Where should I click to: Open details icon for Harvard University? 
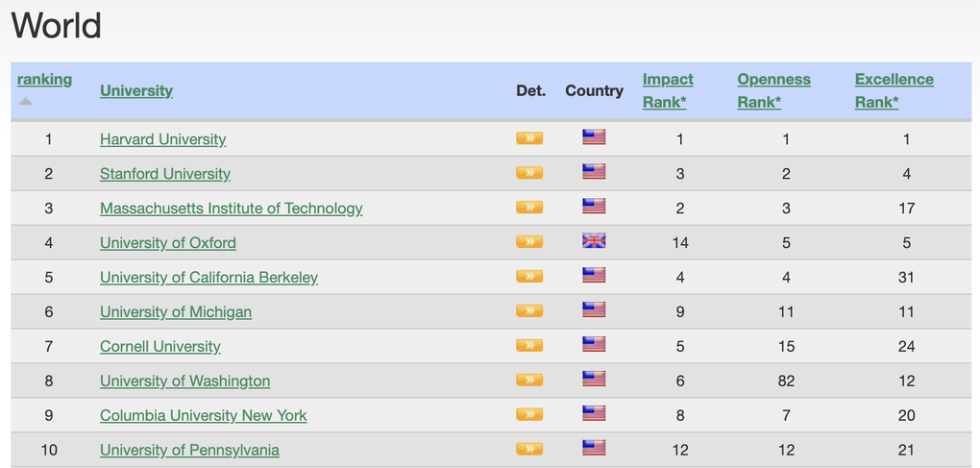pos(529,138)
